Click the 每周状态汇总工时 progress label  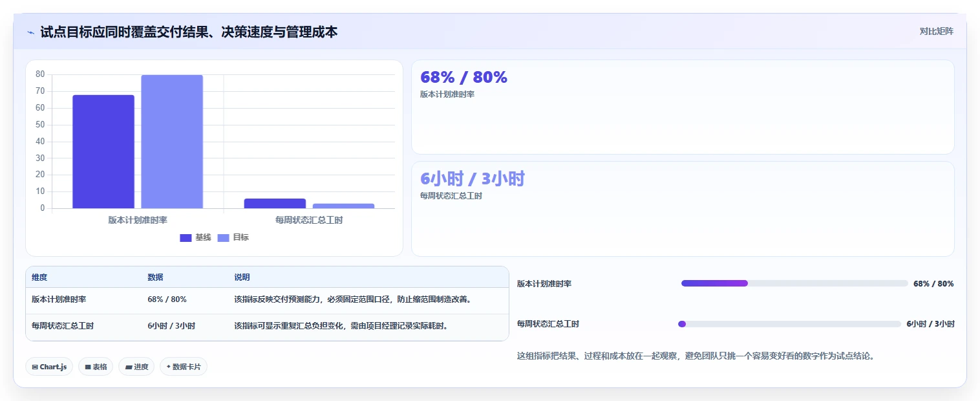[x=548, y=324]
